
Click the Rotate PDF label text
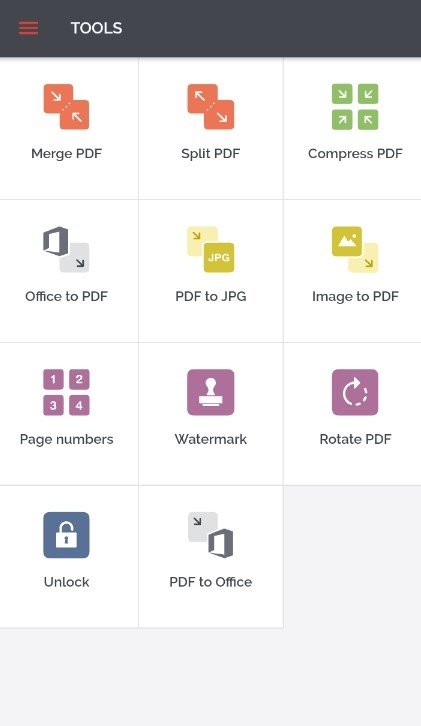[x=355, y=439]
